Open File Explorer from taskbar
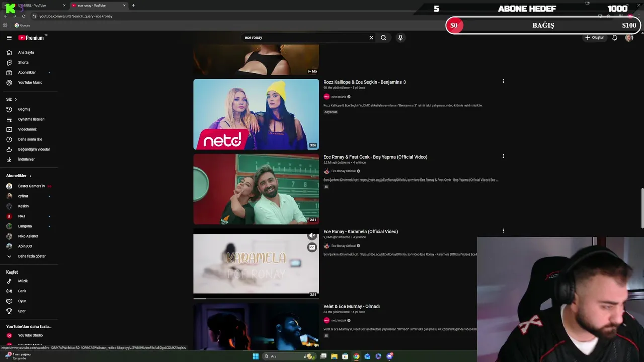Image resolution: width=644 pixels, height=362 pixels. (x=334, y=356)
